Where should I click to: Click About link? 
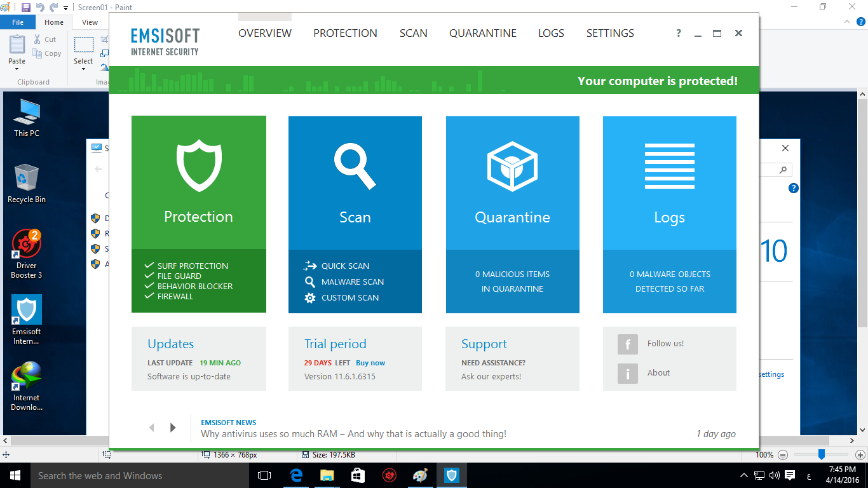658,373
